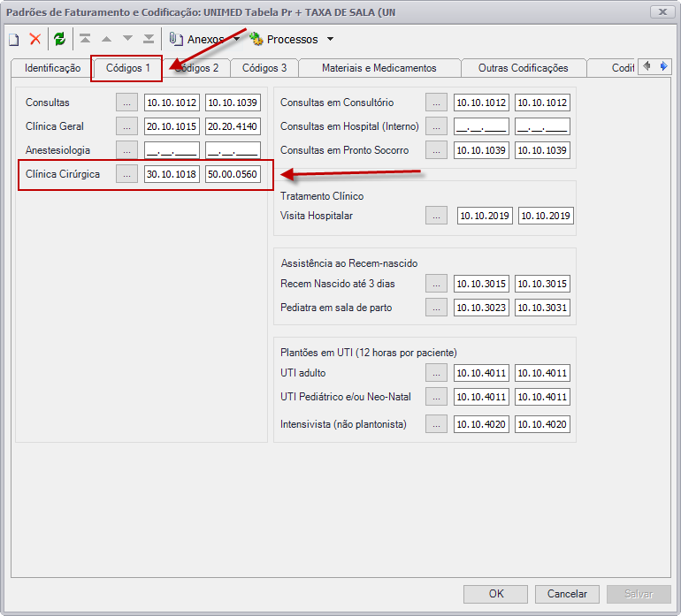681x616 pixels.
Task: Open lookup for Pediatra em sala de parto
Action: pyautogui.click(x=437, y=308)
